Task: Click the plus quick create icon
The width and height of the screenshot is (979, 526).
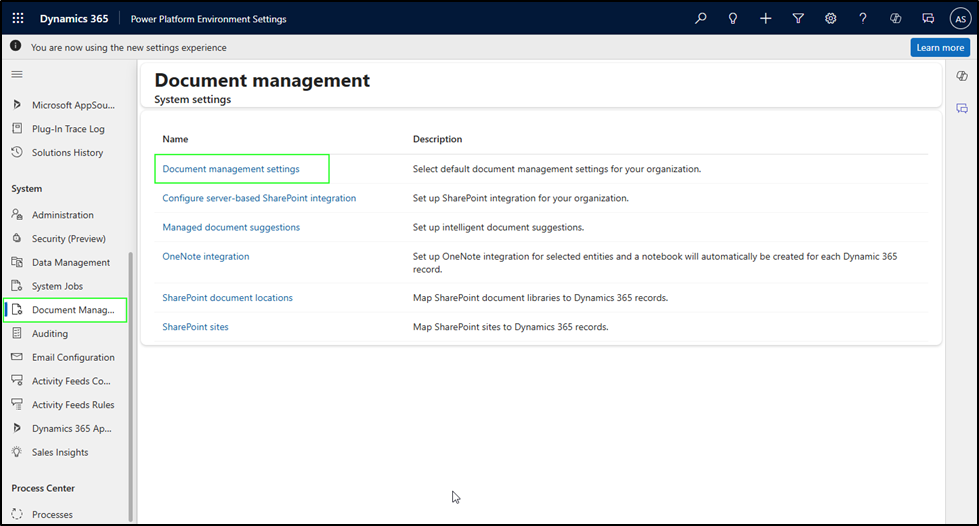Action: [x=765, y=18]
